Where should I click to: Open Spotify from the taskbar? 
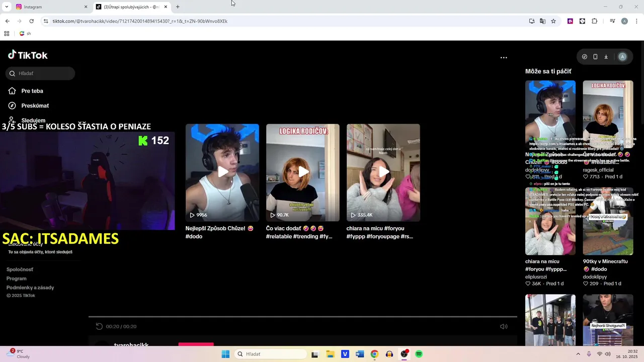419,354
